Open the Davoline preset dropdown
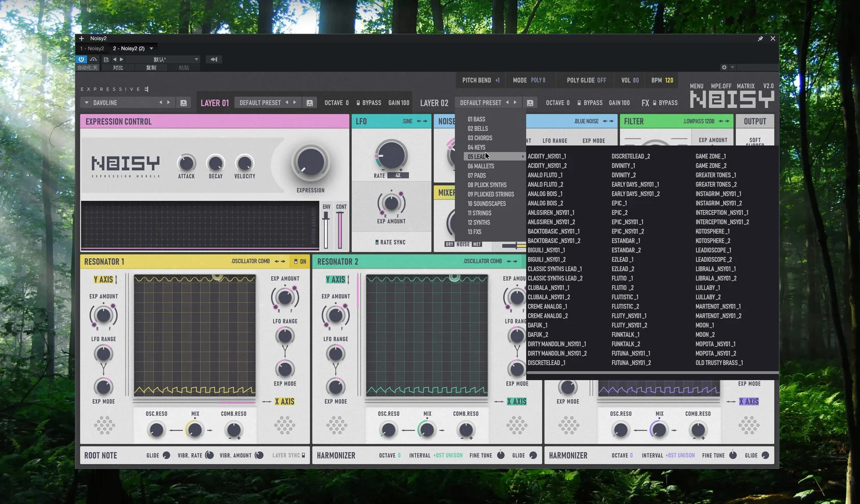Image resolution: width=860 pixels, height=504 pixels. tap(87, 103)
